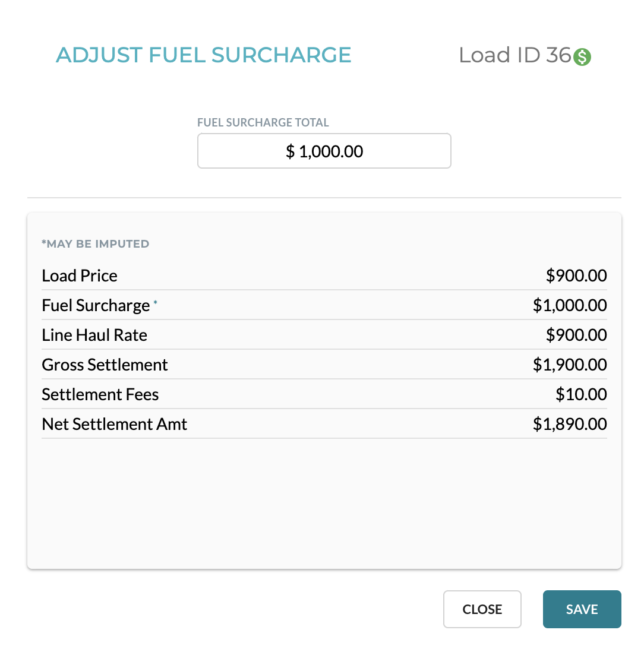Click the *MAY BE IMPUTED note

pos(95,243)
